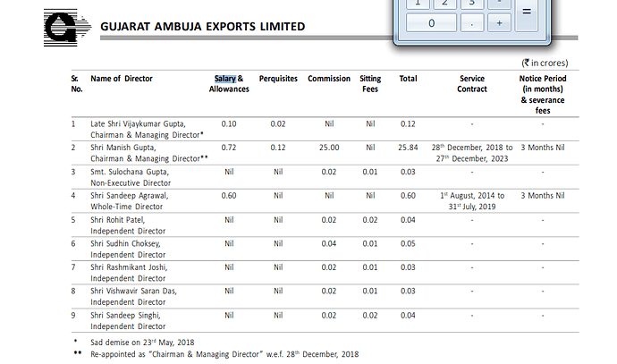The height and width of the screenshot is (364, 617).
Task: Click 'Non-Executive Director' designation text
Action: click(x=131, y=182)
